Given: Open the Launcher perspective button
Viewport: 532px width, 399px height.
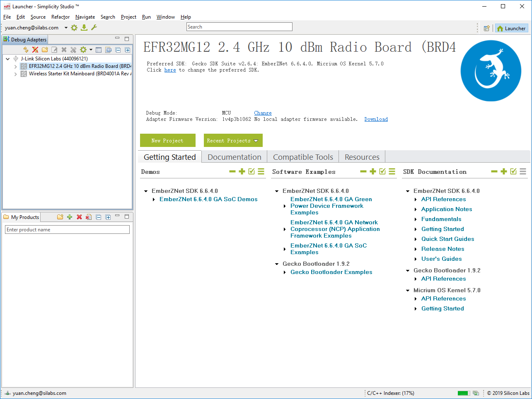Looking at the screenshot, I should [512, 29].
